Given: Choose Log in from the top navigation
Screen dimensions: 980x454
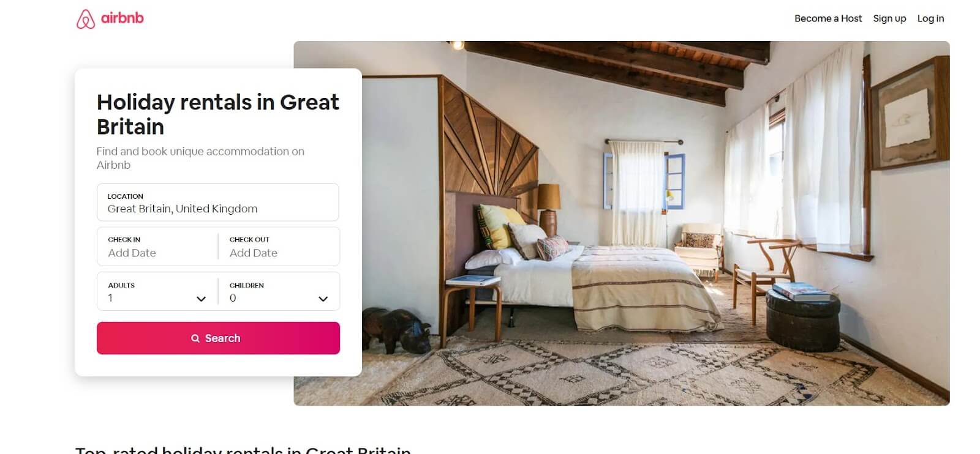Looking at the screenshot, I should point(930,18).
